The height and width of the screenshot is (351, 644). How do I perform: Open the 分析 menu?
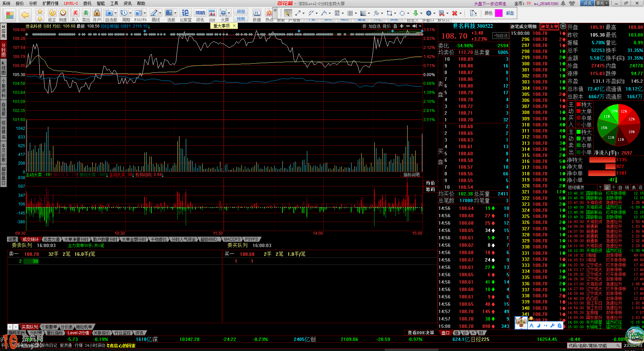click(33, 3)
